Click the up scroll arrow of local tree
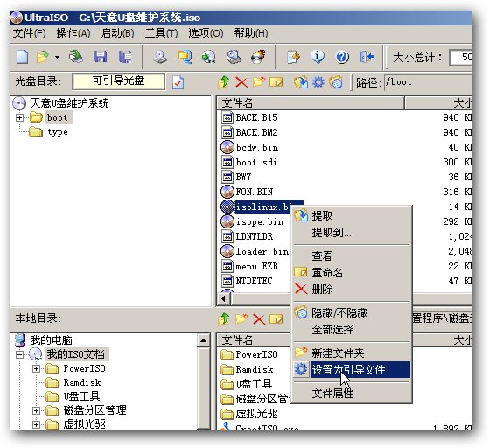The image size is (489, 448). pyautogui.click(x=204, y=340)
